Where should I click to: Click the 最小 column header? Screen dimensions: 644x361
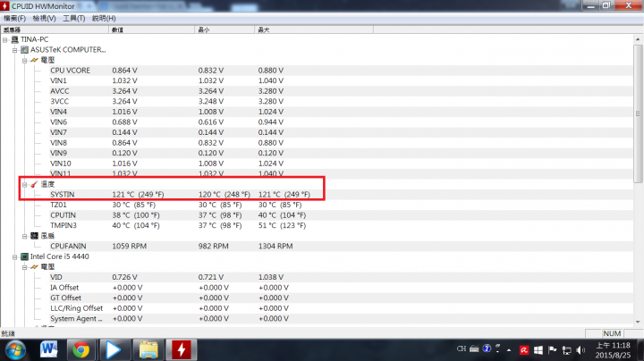point(225,29)
